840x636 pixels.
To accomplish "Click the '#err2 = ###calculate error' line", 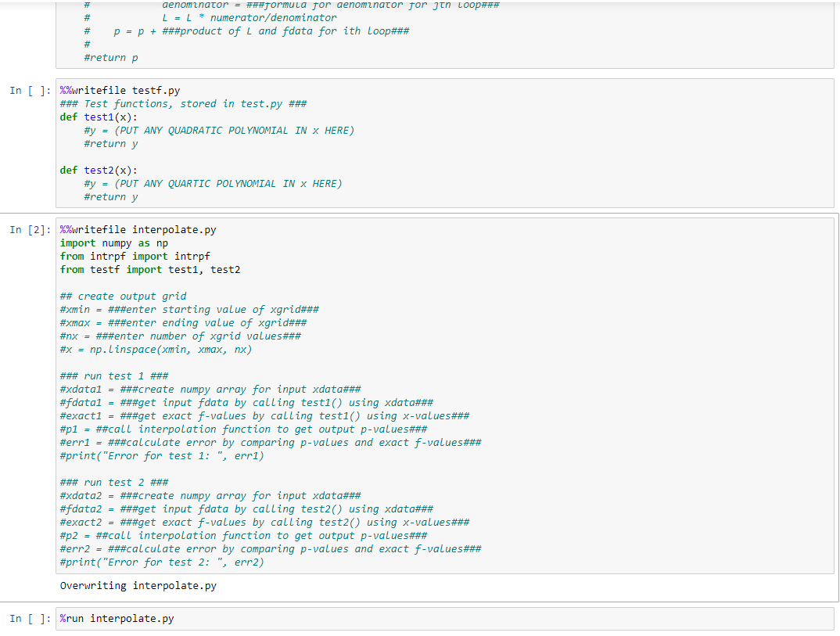I will pyautogui.click(x=271, y=549).
